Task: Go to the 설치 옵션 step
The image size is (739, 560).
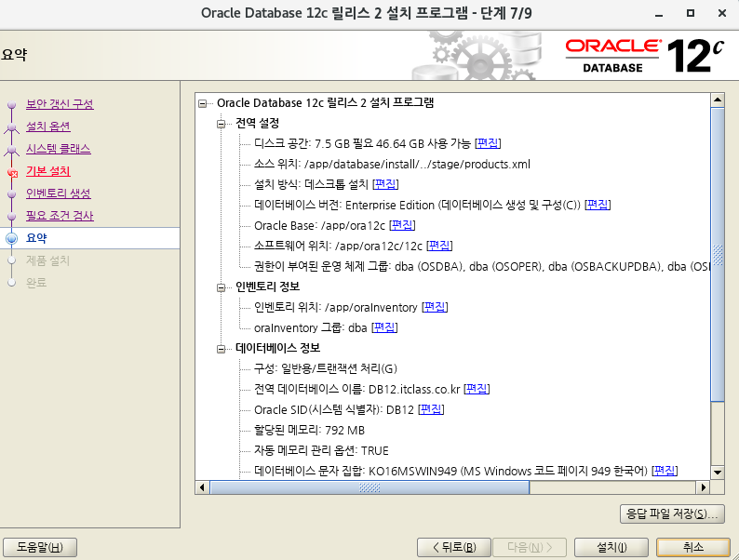Action: point(48,127)
